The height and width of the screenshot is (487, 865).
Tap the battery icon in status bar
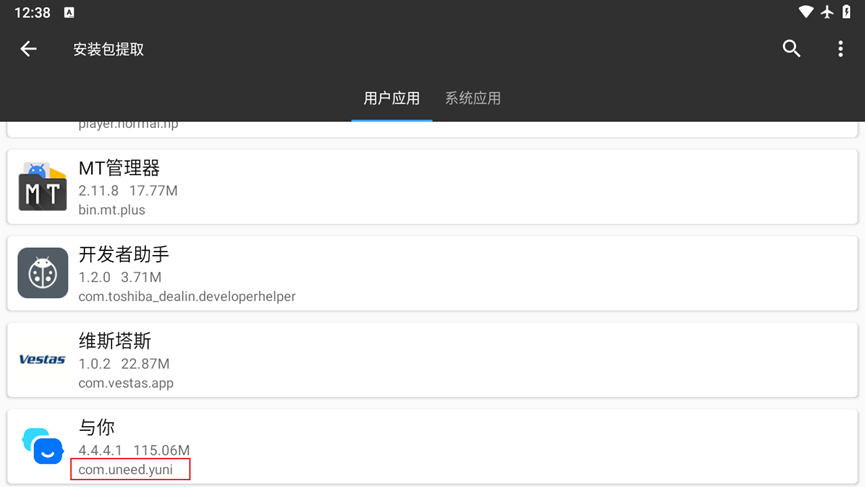(847, 12)
